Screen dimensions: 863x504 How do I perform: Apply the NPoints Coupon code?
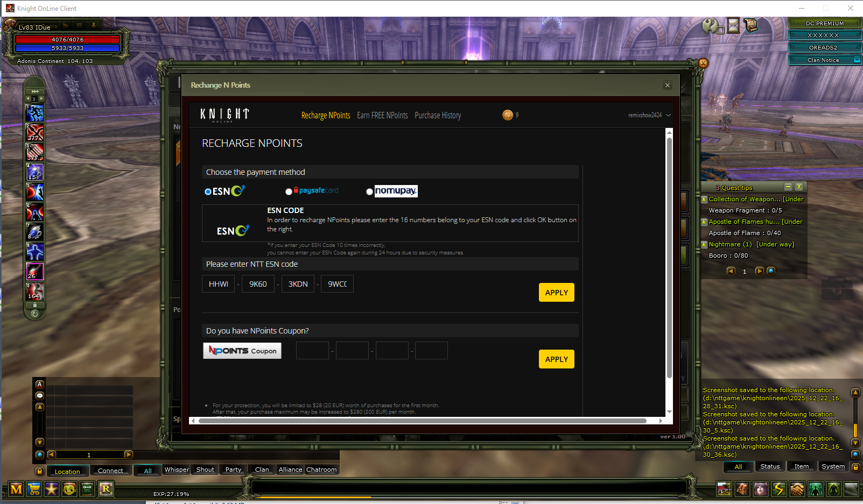click(557, 359)
